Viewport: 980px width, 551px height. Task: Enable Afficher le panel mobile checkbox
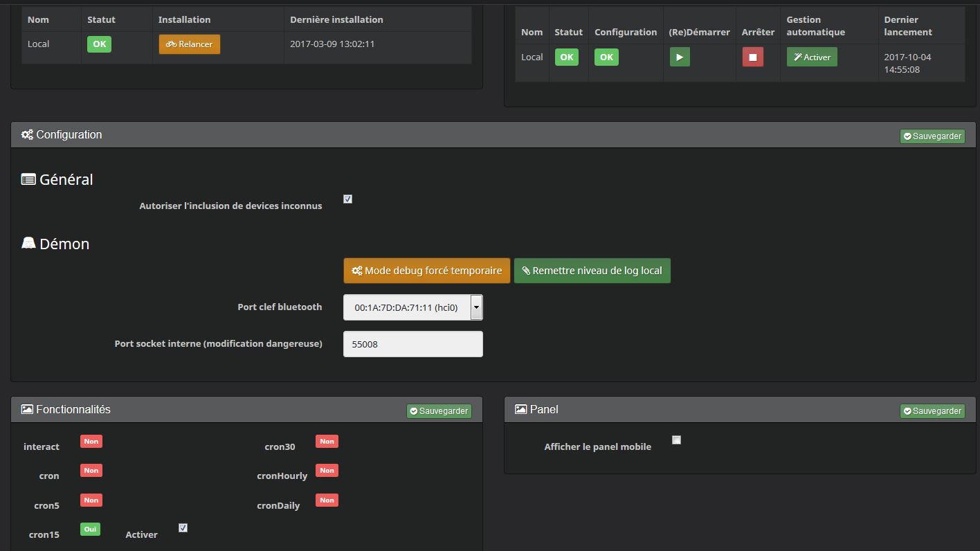676,440
